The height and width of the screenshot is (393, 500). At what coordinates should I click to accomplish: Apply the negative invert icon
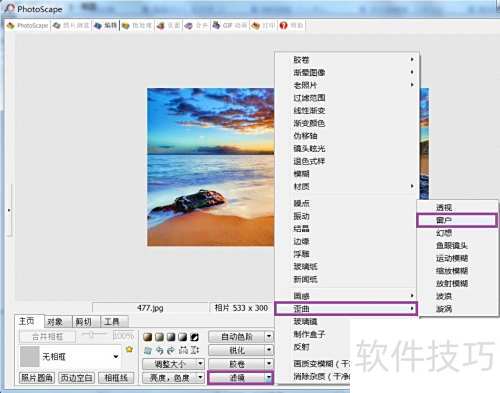coord(194,337)
